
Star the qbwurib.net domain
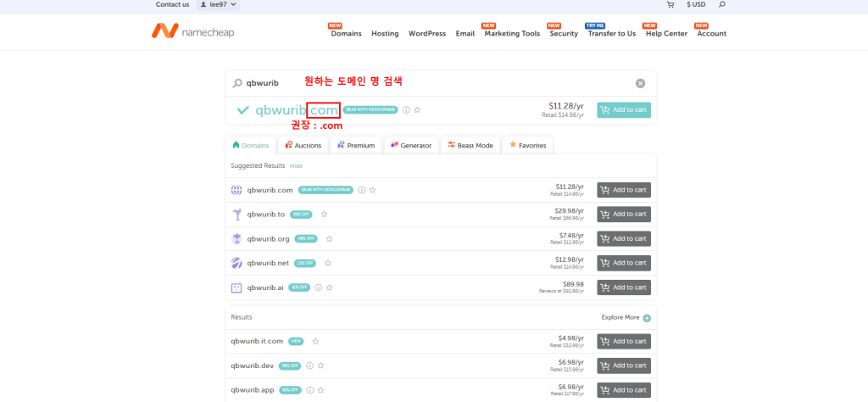pos(328,263)
